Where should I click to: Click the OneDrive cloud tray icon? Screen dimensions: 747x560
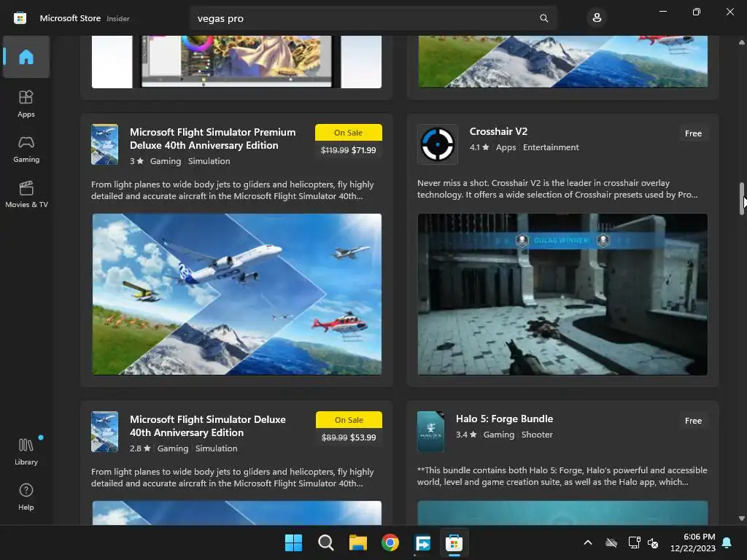[x=611, y=542]
